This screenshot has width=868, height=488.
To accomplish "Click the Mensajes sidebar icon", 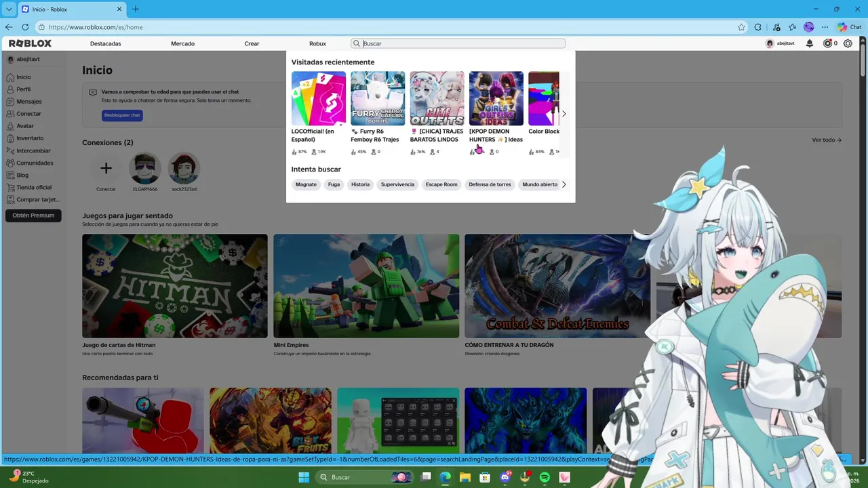I will pos(10,102).
